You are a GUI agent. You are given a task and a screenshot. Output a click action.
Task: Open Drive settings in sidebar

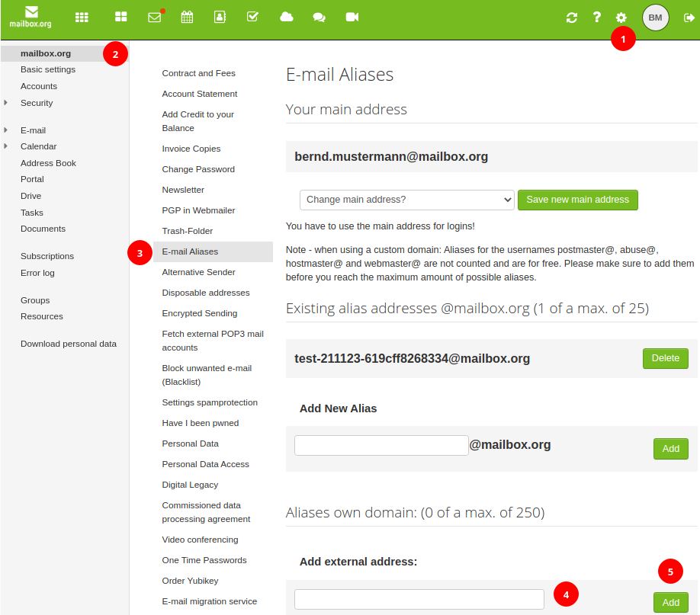click(x=31, y=196)
